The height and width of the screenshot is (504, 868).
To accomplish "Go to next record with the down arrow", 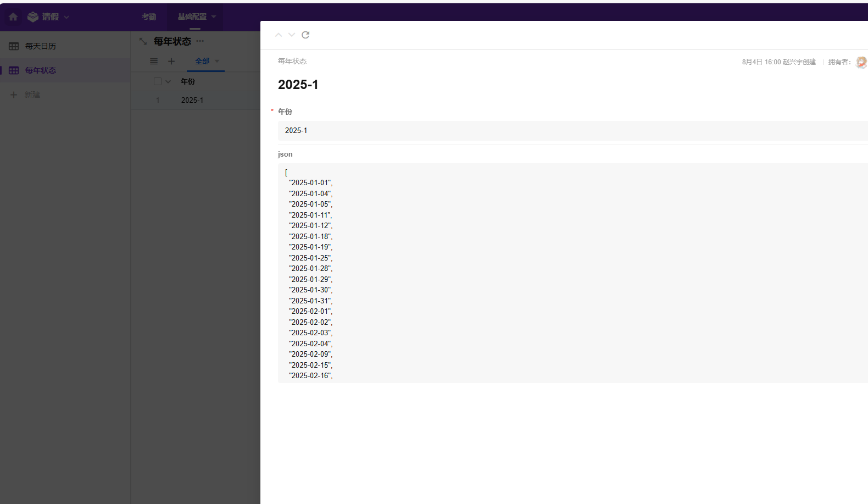I will point(292,35).
